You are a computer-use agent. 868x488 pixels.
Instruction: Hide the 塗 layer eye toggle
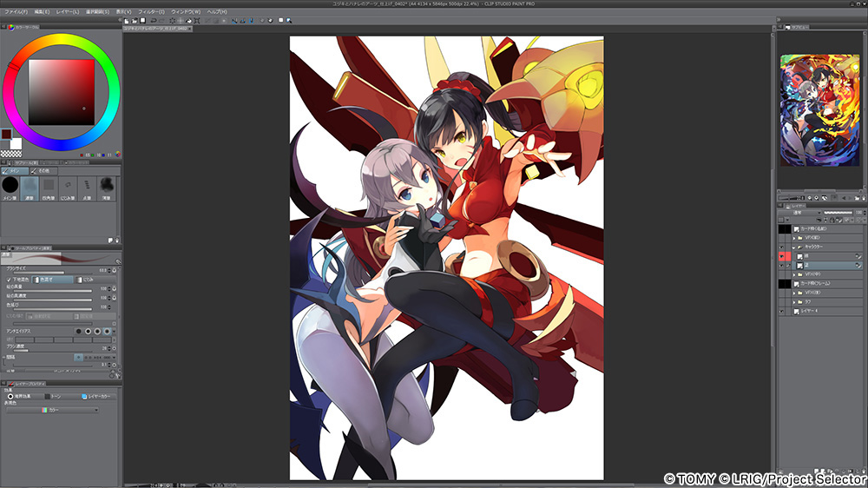click(x=782, y=266)
